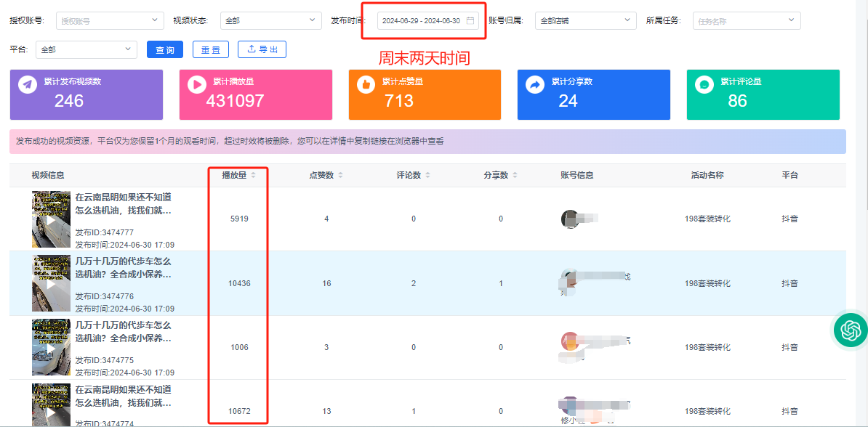Expand the 平台 platform dropdown

87,49
